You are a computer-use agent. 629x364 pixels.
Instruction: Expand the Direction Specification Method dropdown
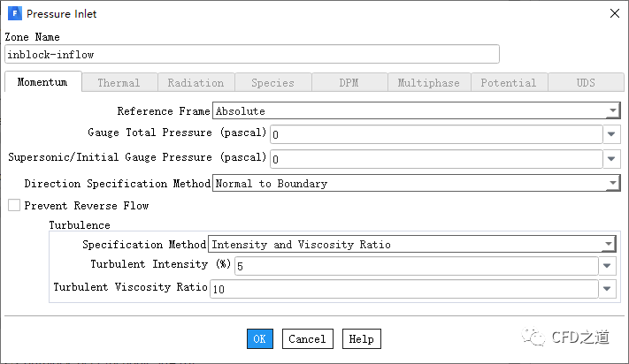pos(611,184)
